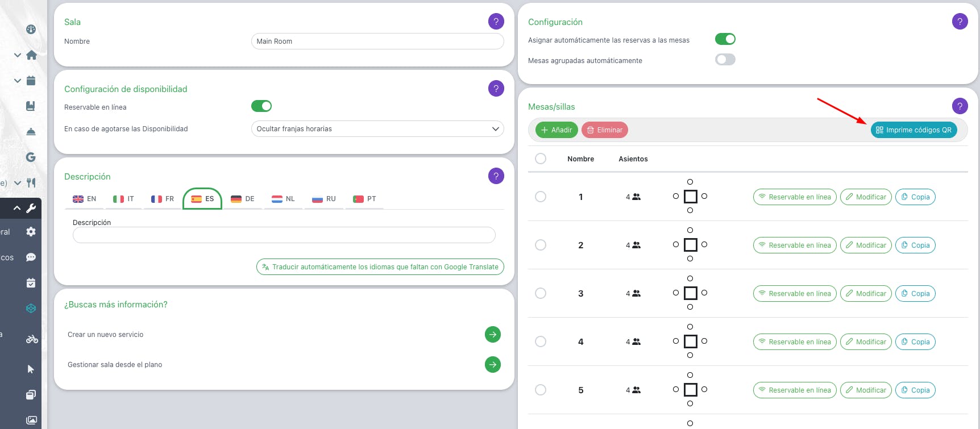Select the radio button for table 3

coord(541,293)
